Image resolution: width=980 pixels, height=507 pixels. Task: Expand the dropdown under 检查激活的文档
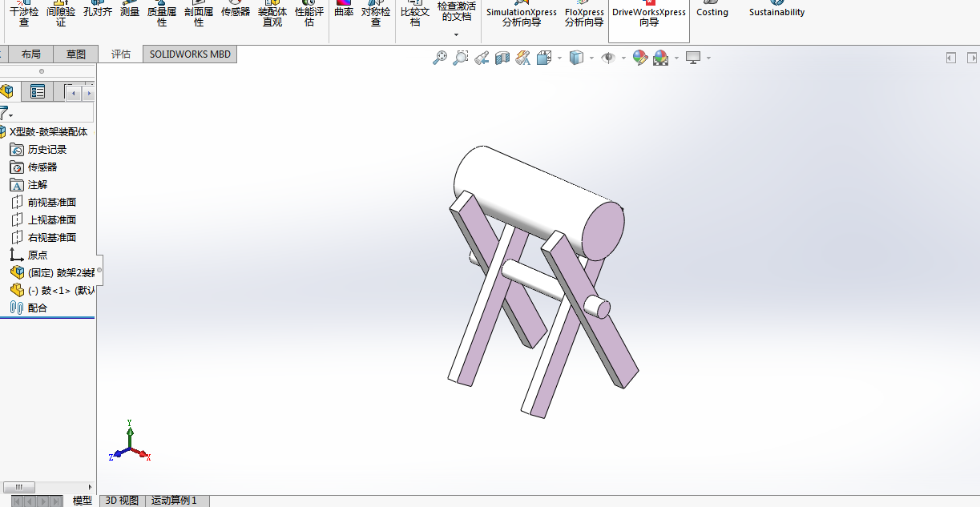click(x=457, y=34)
